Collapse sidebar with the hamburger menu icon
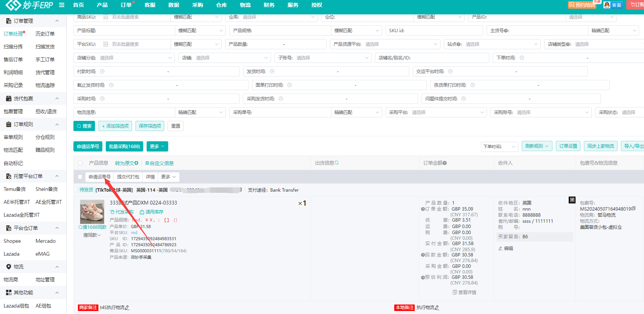Screen dimensions: 644x314 pos(61,5)
